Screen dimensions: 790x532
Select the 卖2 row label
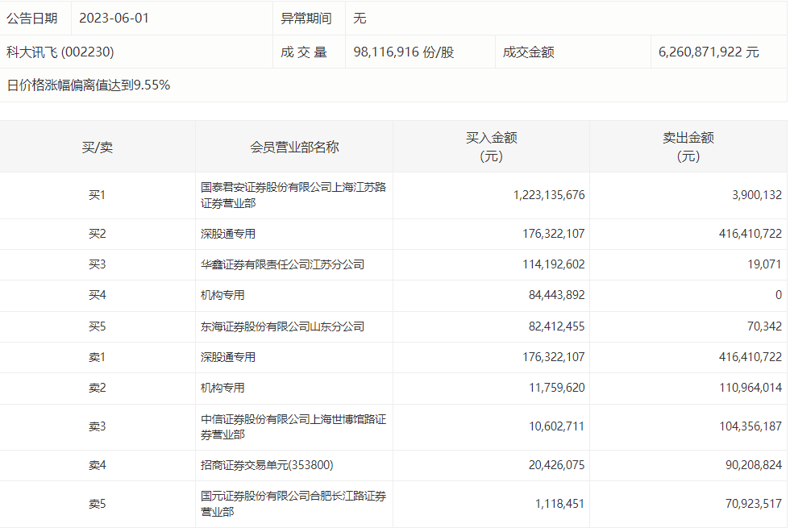point(97,388)
